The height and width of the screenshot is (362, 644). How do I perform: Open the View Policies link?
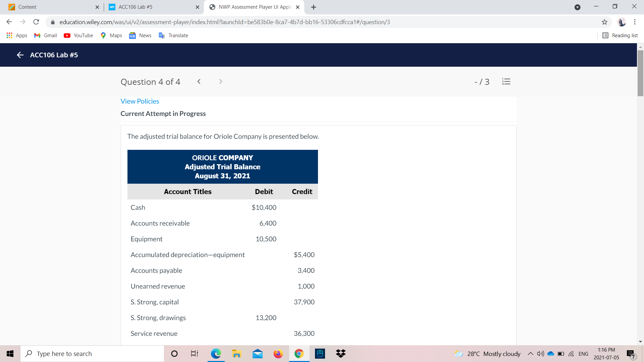140,101
